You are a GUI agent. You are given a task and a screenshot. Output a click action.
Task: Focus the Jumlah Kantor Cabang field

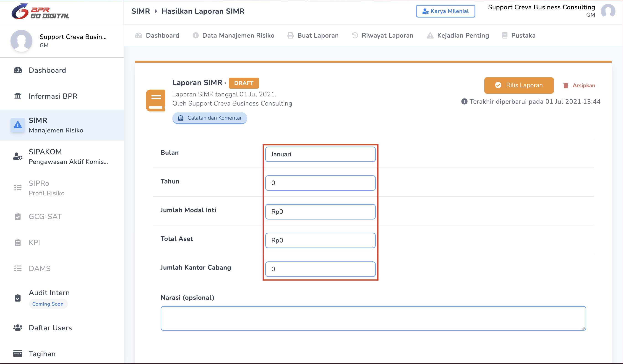321,269
